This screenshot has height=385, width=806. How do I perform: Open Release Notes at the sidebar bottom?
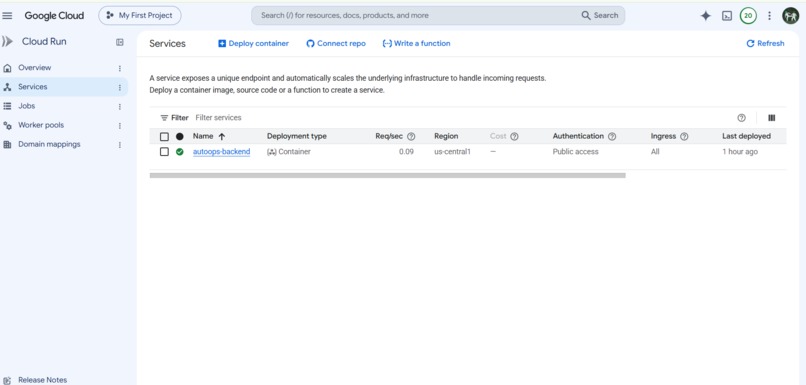(42, 380)
